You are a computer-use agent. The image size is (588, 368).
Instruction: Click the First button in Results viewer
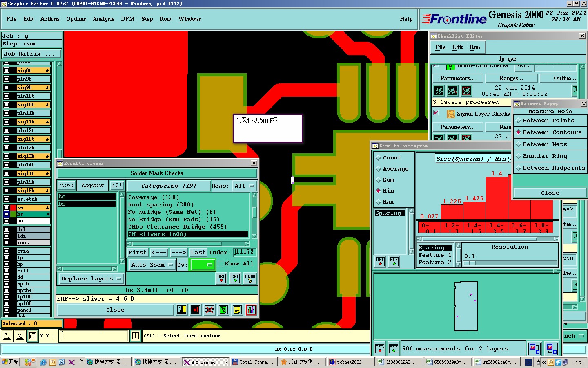coord(138,253)
